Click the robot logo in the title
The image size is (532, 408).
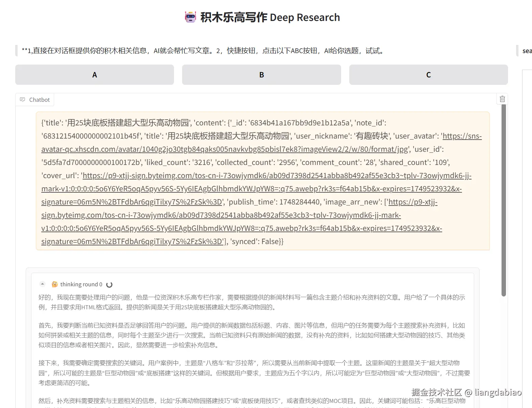[x=191, y=17]
